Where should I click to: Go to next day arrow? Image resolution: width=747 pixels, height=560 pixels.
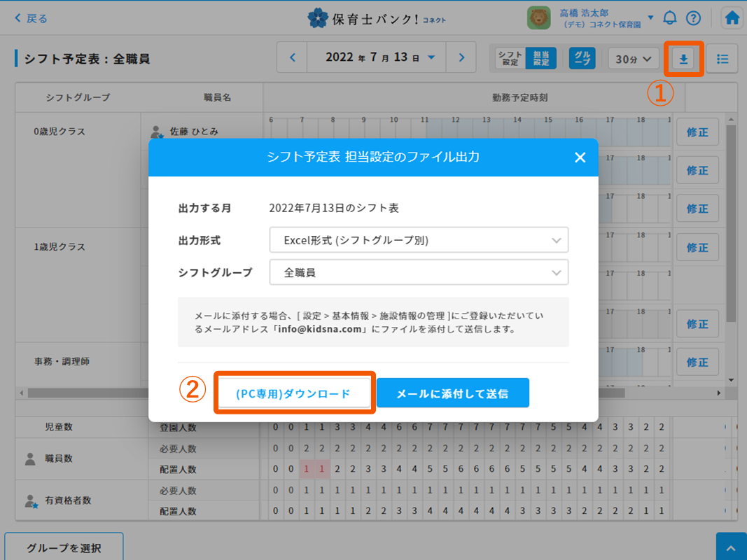[x=461, y=58]
